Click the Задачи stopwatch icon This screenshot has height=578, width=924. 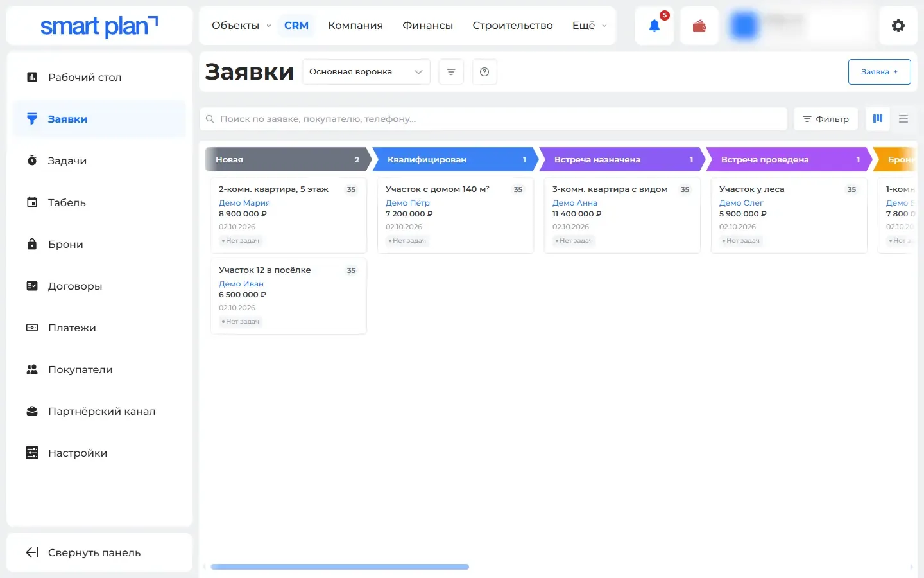[32, 161]
